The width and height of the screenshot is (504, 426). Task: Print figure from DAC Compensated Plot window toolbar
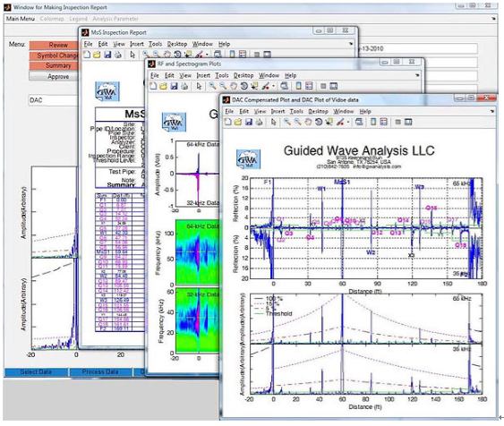point(259,122)
